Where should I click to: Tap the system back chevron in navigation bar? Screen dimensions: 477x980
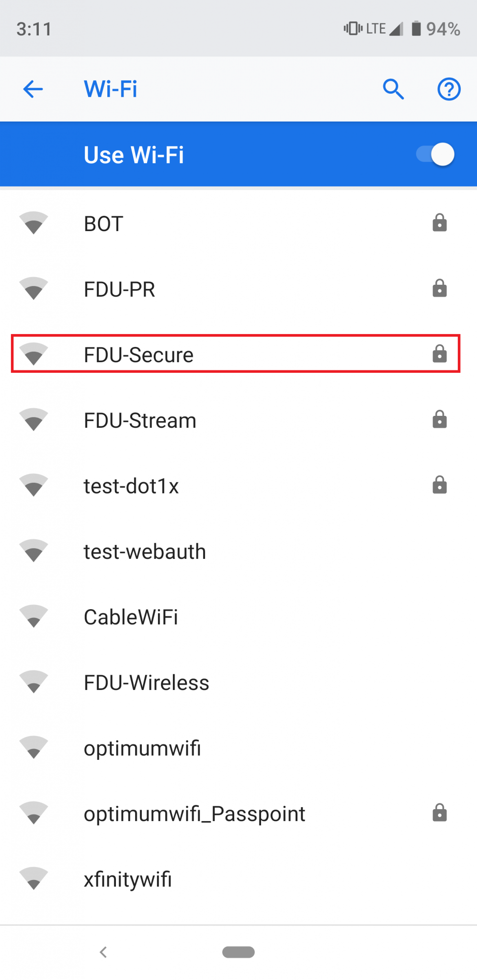click(x=103, y=952)
